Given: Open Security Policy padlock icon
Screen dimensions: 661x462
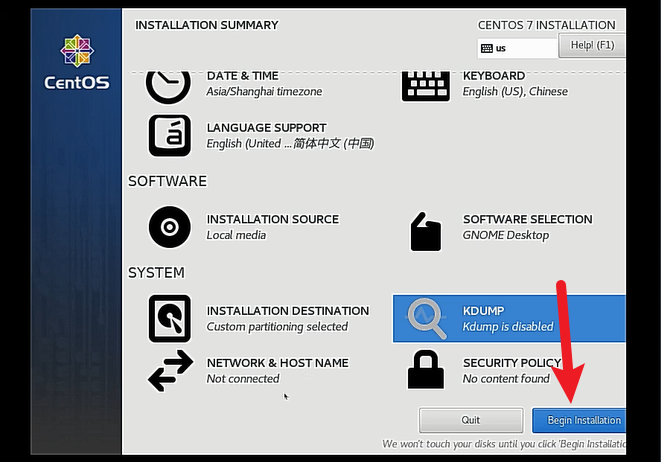Looking at the screenshot, I should click(426, 369).
